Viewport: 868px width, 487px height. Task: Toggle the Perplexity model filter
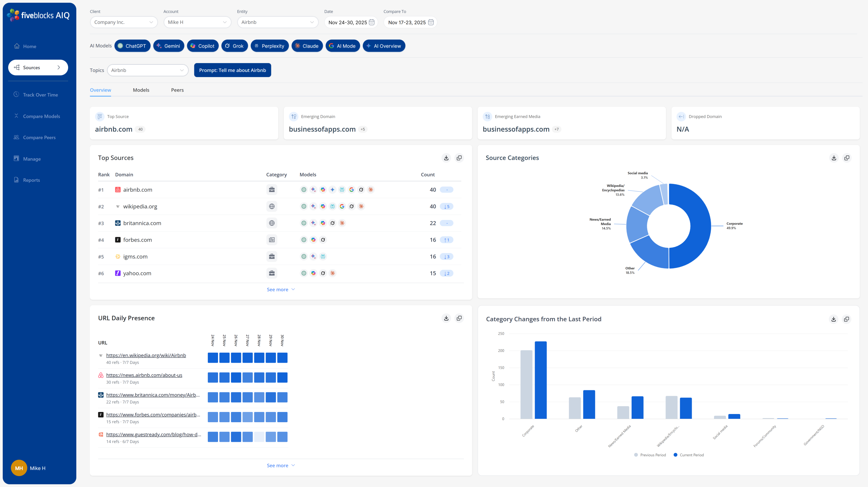[270, 46]
